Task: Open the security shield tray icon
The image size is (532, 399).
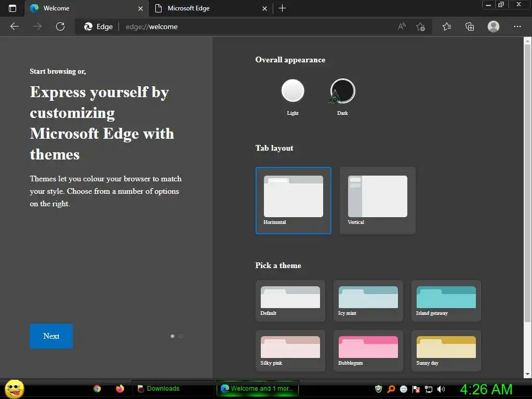Action: tap(378, 389)
